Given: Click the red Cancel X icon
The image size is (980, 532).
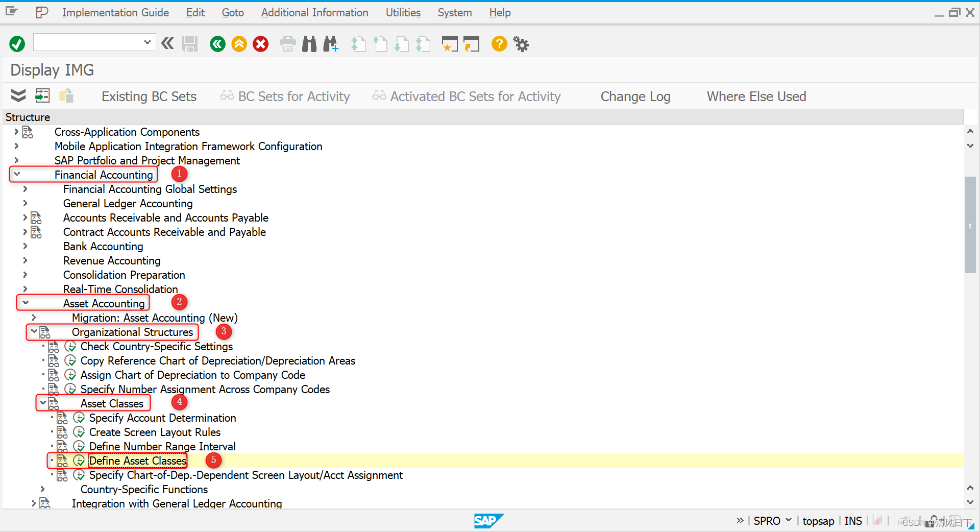Looking at the screenshot, I should (x=261, y=44).
